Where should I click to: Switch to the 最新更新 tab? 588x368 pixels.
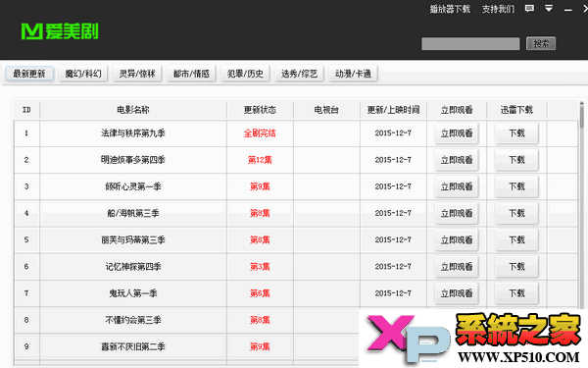click(x=29, y=74)
